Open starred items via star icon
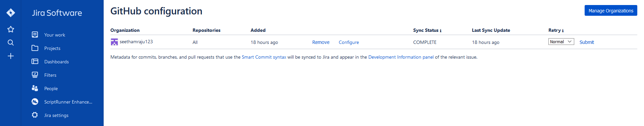Image resolution: width=644 pixels, height=126 pixels. tap(11, 29)
